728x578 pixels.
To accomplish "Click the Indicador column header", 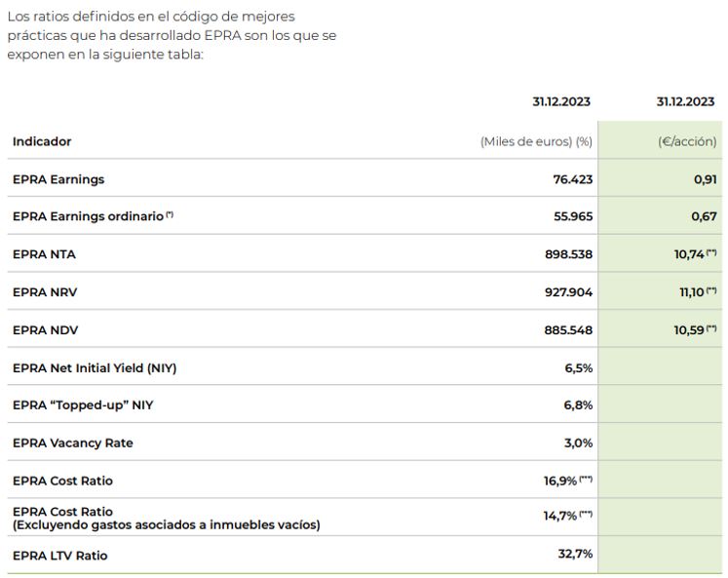I will point(42,141).
